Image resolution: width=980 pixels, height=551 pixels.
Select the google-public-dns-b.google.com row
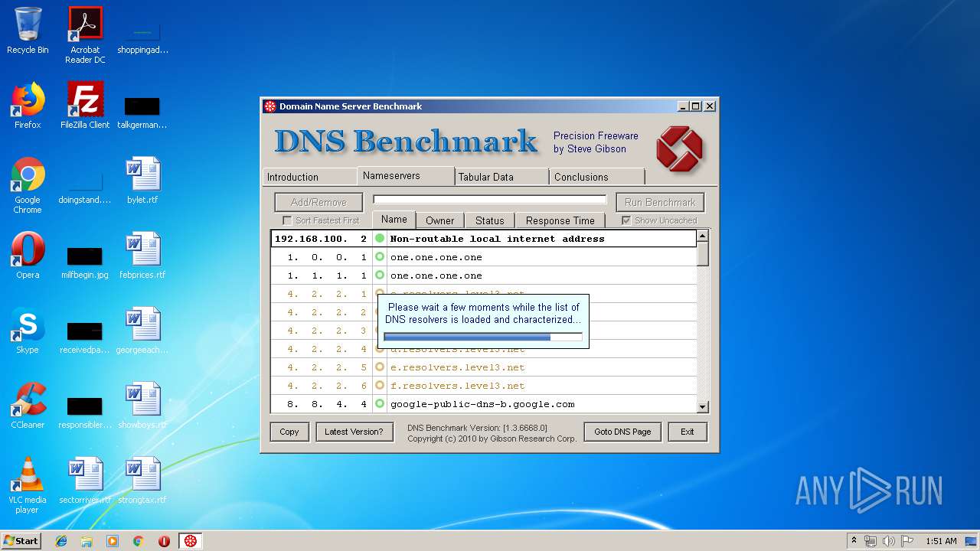(484, 404)
